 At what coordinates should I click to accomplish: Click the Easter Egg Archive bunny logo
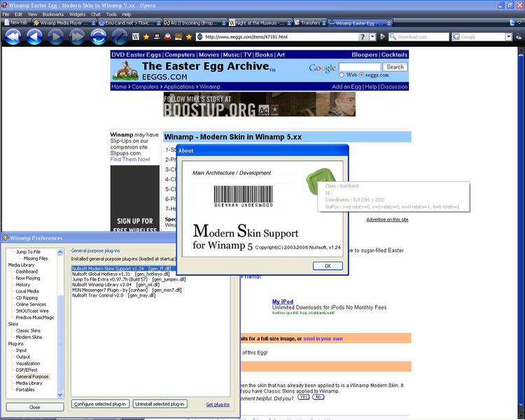pyautogui.click(x=125, y=69)
